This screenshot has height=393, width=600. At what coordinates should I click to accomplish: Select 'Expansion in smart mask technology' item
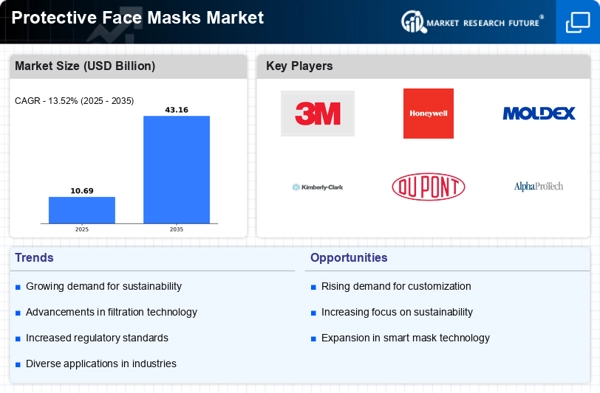(405, 338)
